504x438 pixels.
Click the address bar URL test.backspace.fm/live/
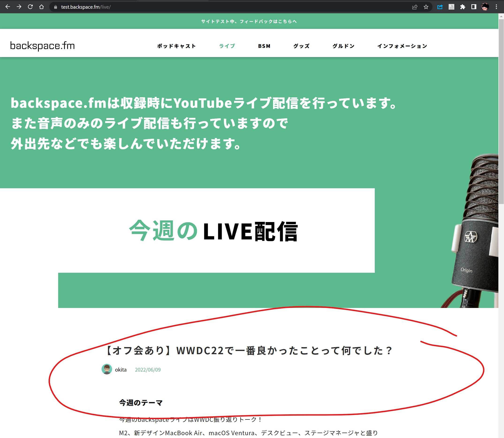(x=86, y=7)
